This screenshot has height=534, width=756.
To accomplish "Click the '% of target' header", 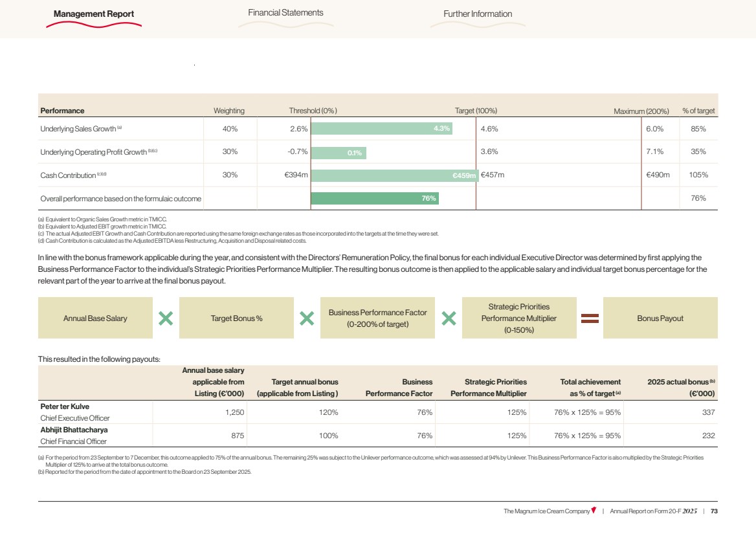I will [698, 111].
